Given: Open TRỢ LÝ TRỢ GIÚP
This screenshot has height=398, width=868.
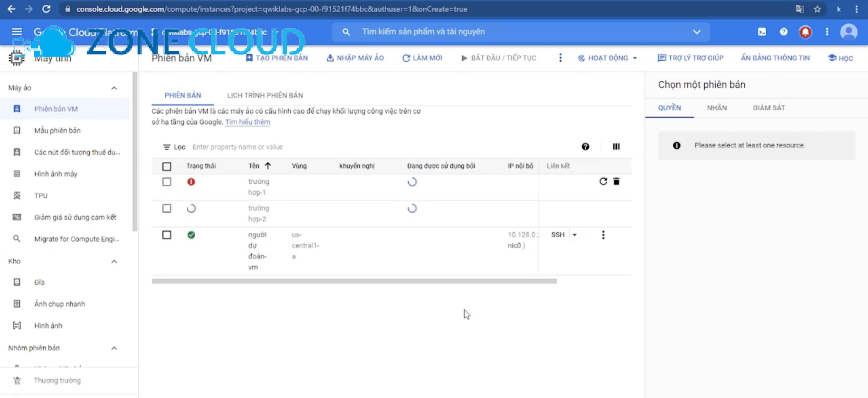Looking at the screenshot, I should click(690, 58).
